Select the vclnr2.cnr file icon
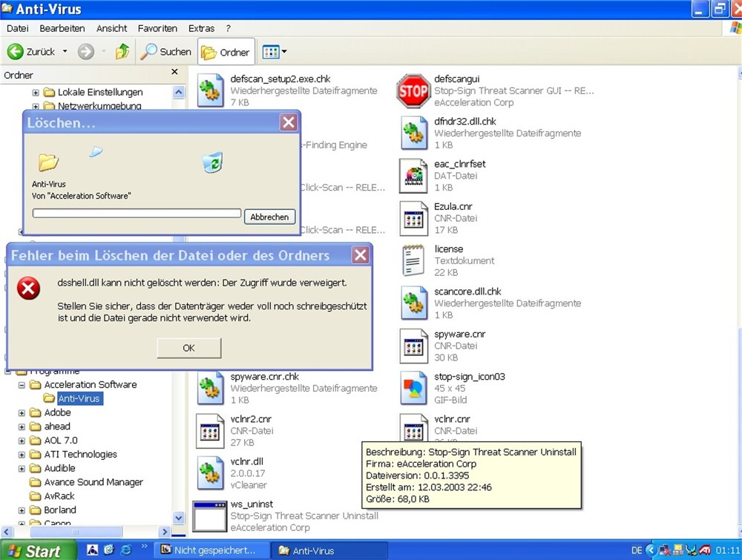The height and width of the screenshot is (560, 742). [x=210, y=431]
